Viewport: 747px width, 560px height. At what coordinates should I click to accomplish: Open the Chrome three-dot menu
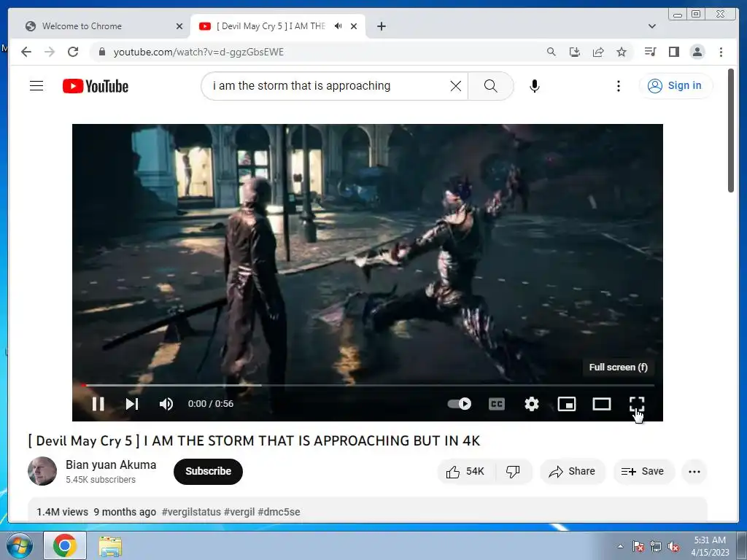721,52
